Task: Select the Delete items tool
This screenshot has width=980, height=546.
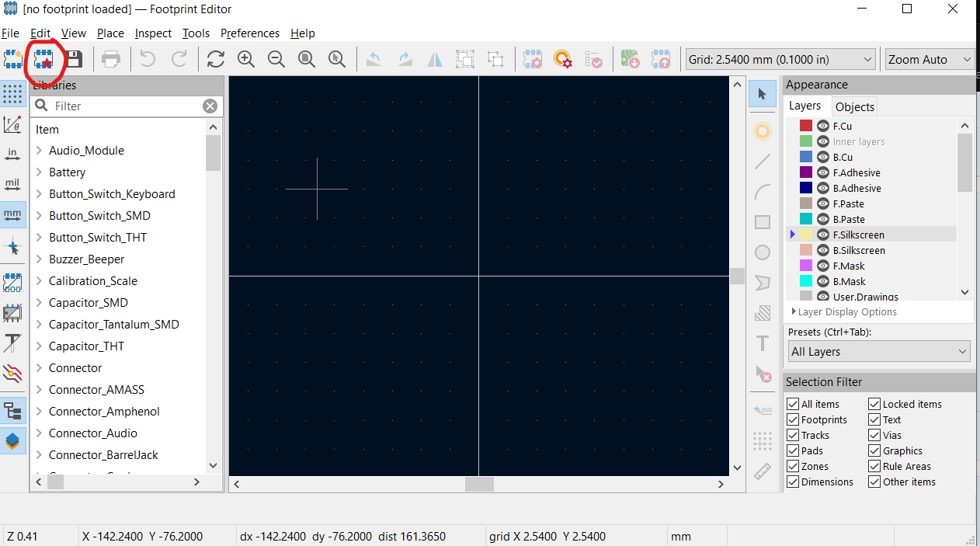Action: 763,374
